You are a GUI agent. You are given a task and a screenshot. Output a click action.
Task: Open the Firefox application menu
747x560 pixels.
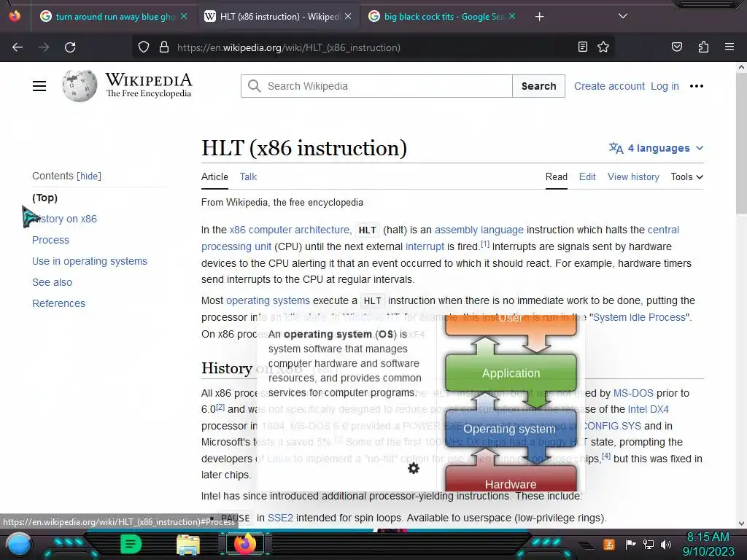[x=729, y=47]
